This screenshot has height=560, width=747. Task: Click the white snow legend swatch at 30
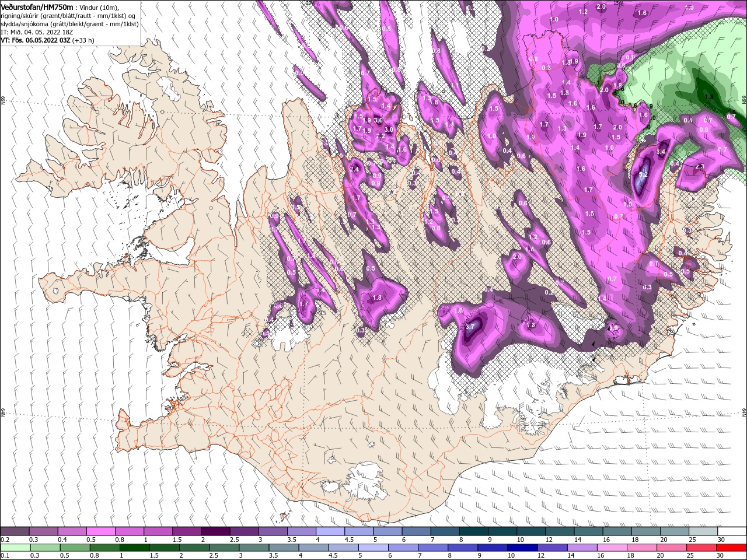point(731,531)
